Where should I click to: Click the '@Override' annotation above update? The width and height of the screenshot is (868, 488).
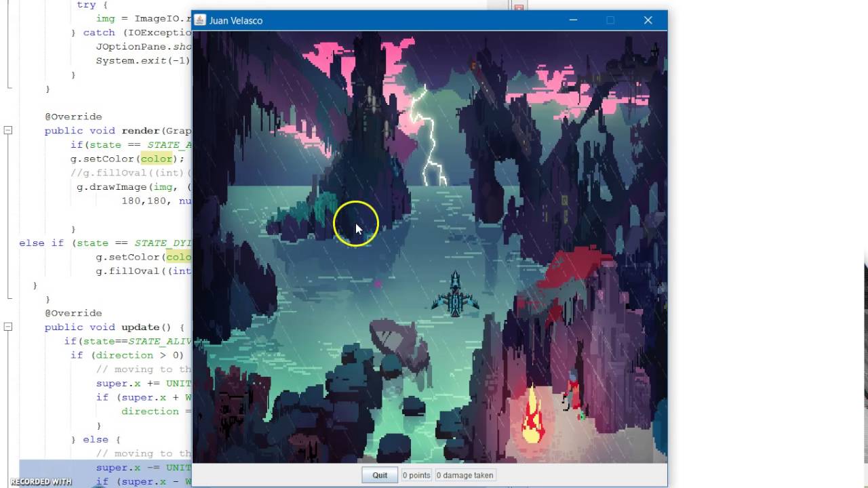pyautogui.click(x=73, y=313)
